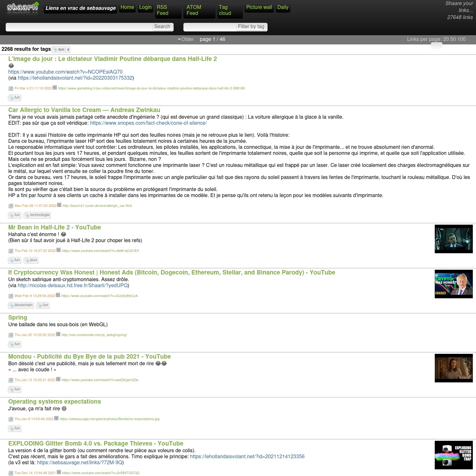Image resolution: width=476 pixels, height=476 pixels.
Task: Open title L'image du jour Vladimir Poutine
Action: pyautogui.click(x=113, y=59)
